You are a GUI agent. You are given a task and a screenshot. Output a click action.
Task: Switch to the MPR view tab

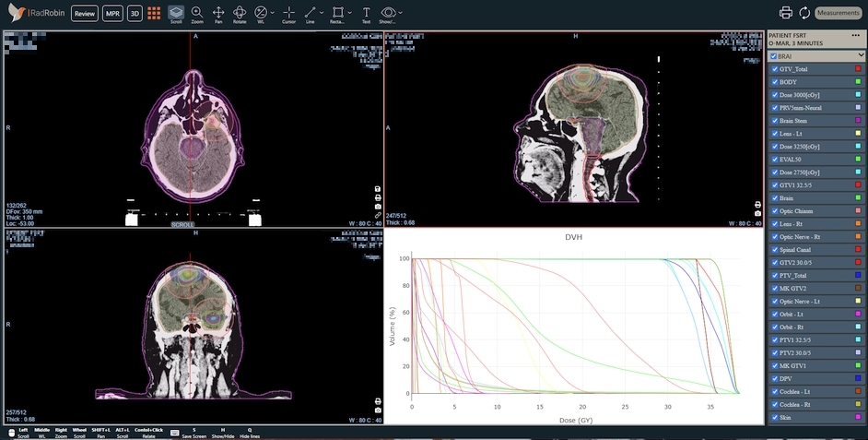(112, 13)
